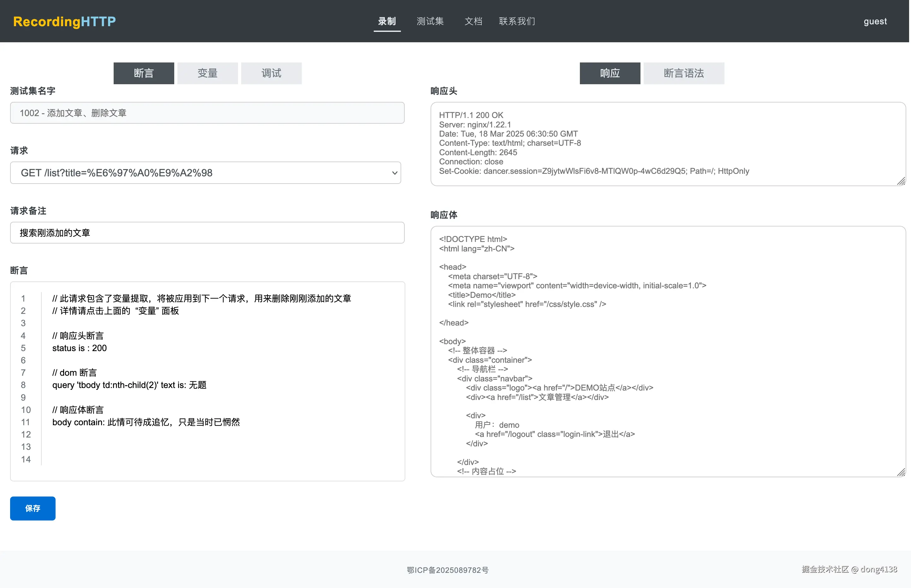Switch to the 响应 view
Image resolution: width=911 pixels, height=588 pixels.
[x=610, y=73]
